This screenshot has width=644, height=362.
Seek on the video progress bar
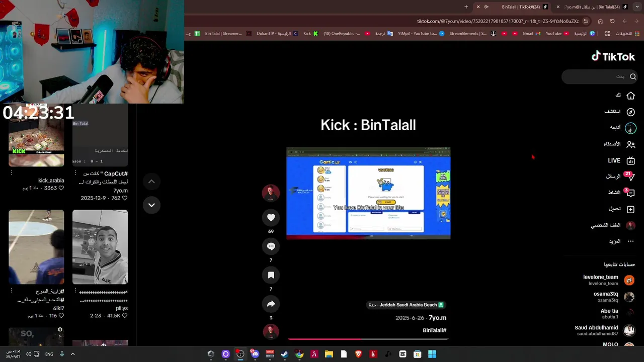(x=368, y=339)
